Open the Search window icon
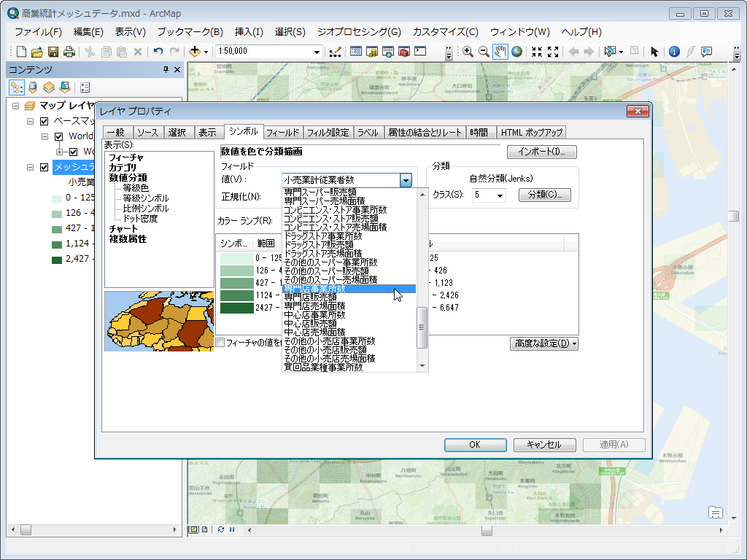 click(x=388, y=52)
